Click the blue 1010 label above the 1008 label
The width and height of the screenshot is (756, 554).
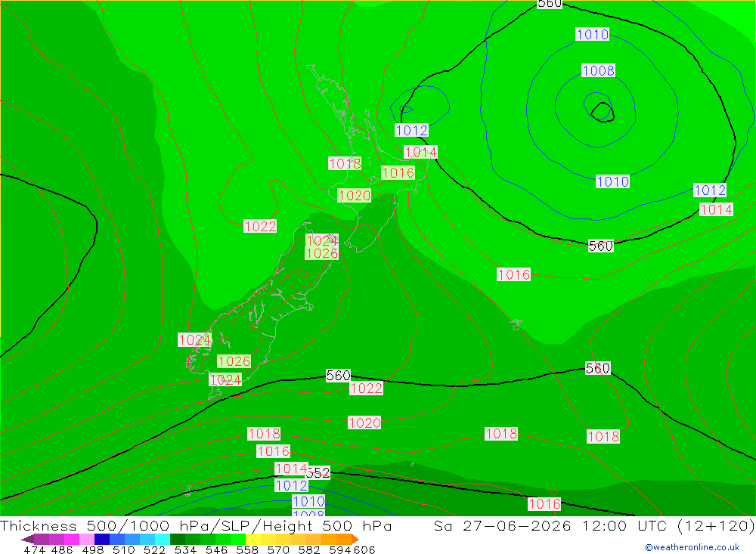point(593,34)
